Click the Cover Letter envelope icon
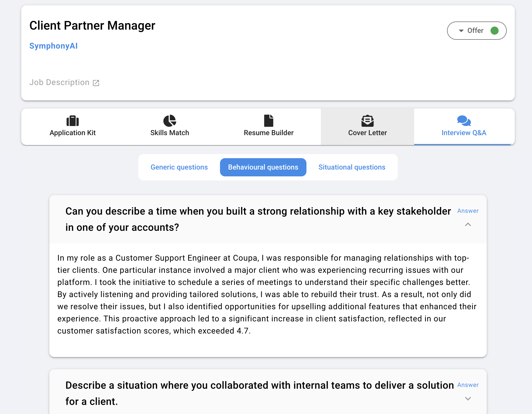The image size is (532, 414). tap(367, 121)
